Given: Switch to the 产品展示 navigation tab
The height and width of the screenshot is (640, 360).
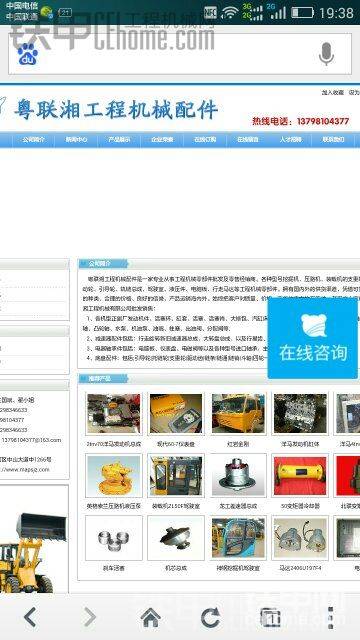Looking at the screenshot, I should point(119,140).
